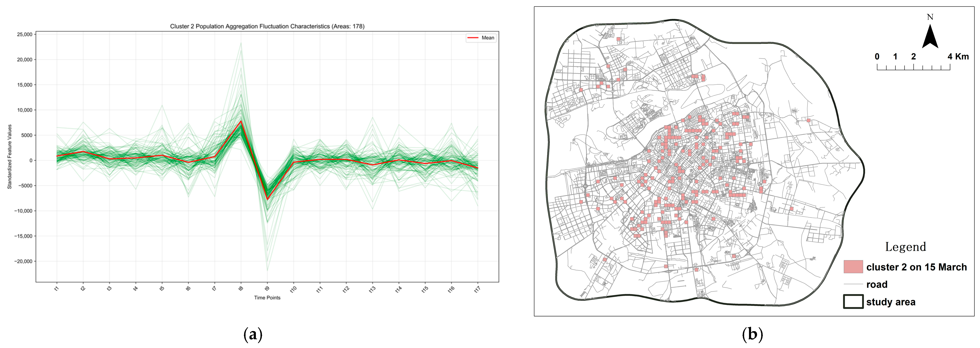
Task: Click the chart title Cluster 2 Population Aggregation
Action: pos(267,26)
